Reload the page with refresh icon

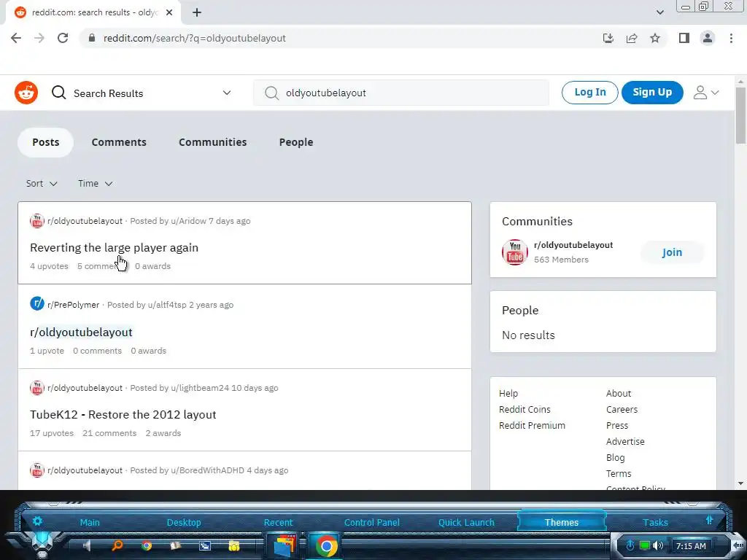(63, 38)
